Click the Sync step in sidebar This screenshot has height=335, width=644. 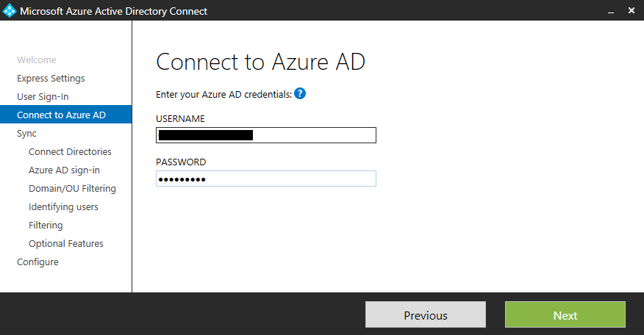point(26,134)
